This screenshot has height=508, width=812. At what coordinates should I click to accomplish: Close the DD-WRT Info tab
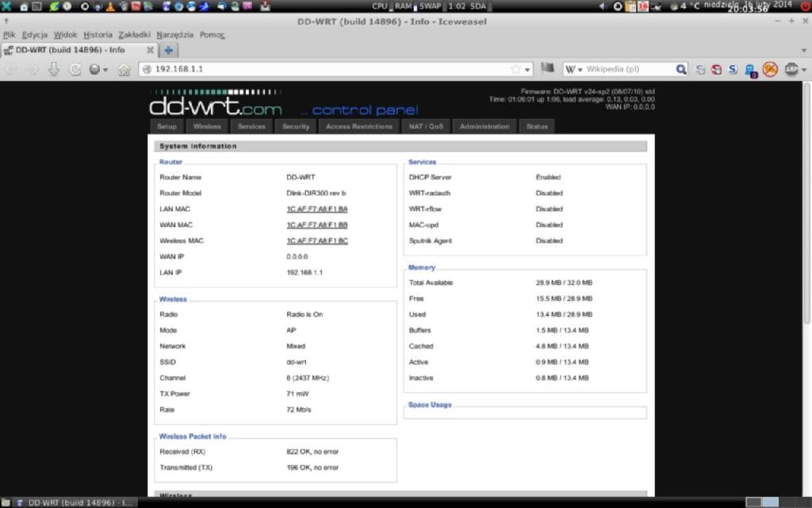coord(150,50)
